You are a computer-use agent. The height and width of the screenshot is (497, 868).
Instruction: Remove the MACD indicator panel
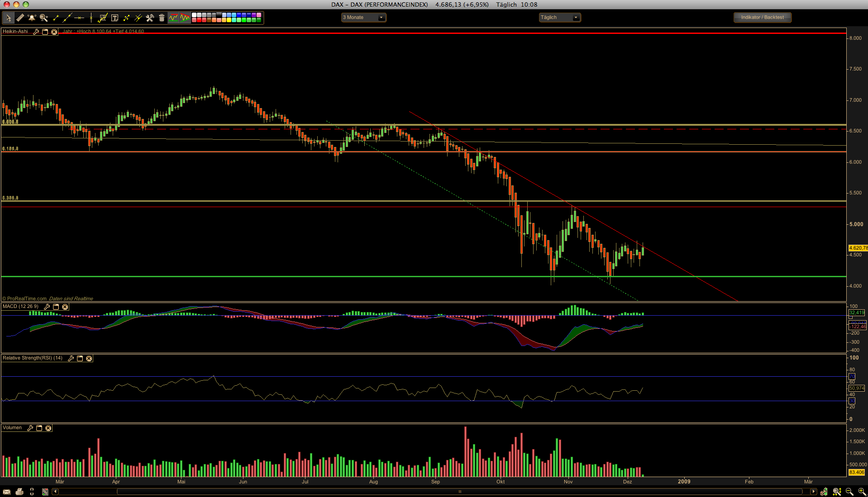[65, 307]
